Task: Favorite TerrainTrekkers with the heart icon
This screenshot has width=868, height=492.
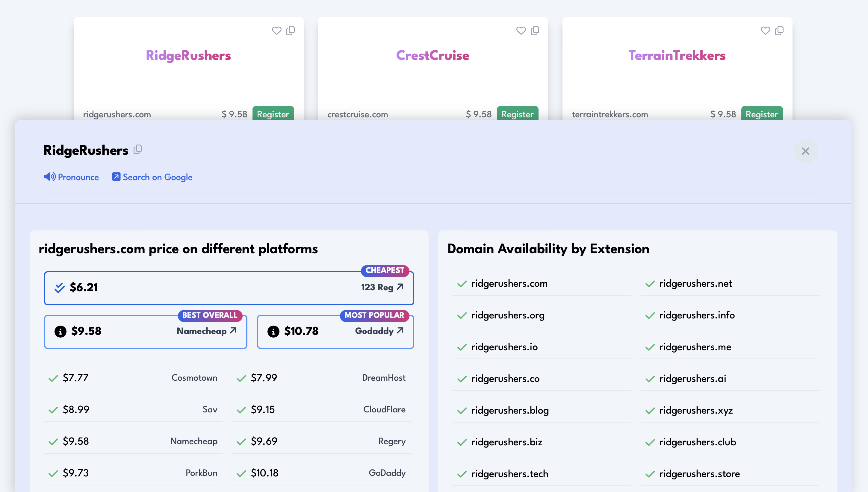Action: point(765,31)
